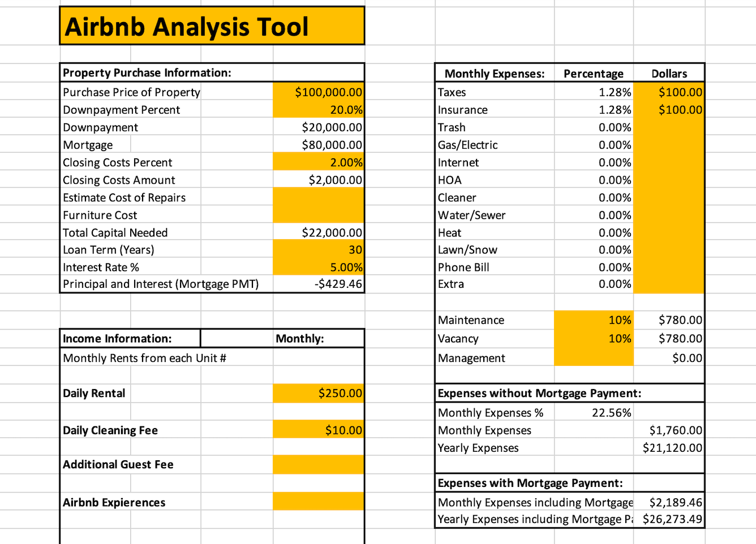Select the Maintenance percentage cell
This screenshot has width=756, height=544.
point(594,320)
